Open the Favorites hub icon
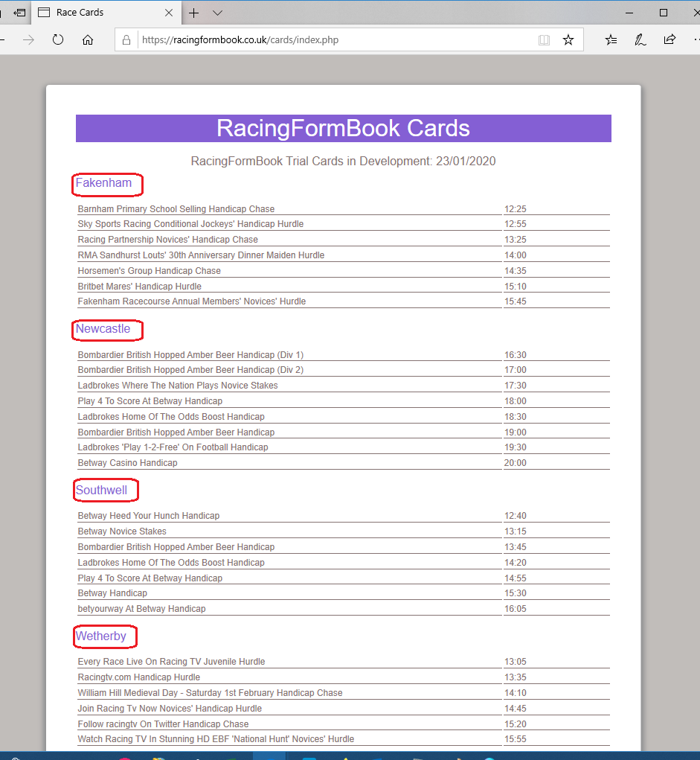This screenshot has width=700, height=760. pos(611,39)
